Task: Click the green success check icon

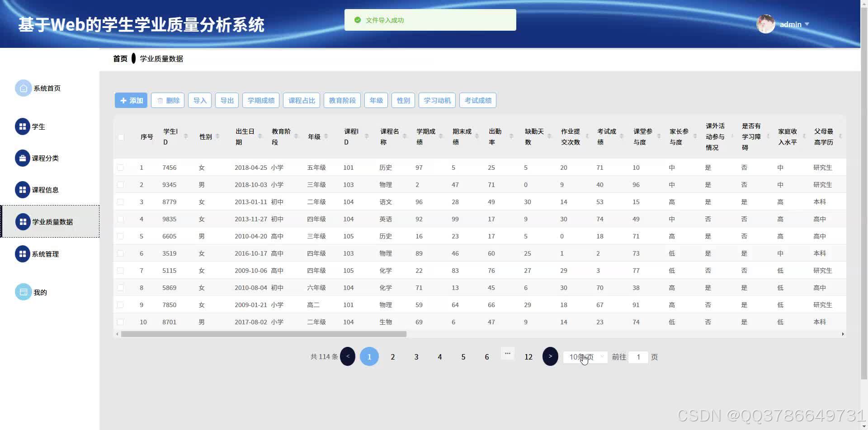Action: [x=358, y=20]
